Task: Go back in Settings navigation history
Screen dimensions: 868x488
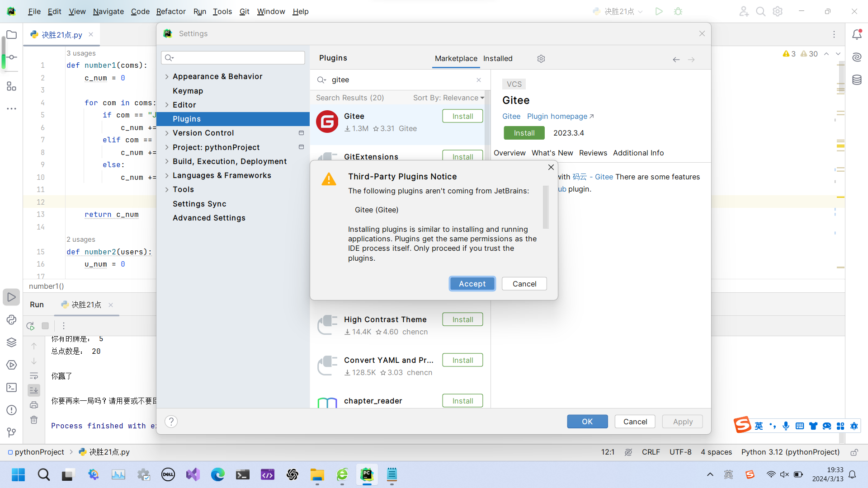Action: pyautogui.click(x=676, y=59)
